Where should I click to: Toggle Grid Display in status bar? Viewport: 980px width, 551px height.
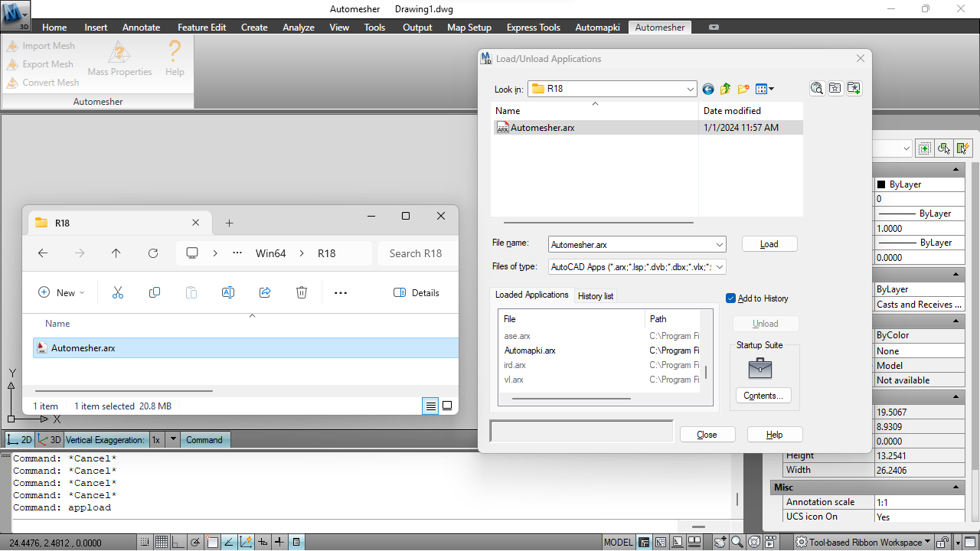pos(161,543)
